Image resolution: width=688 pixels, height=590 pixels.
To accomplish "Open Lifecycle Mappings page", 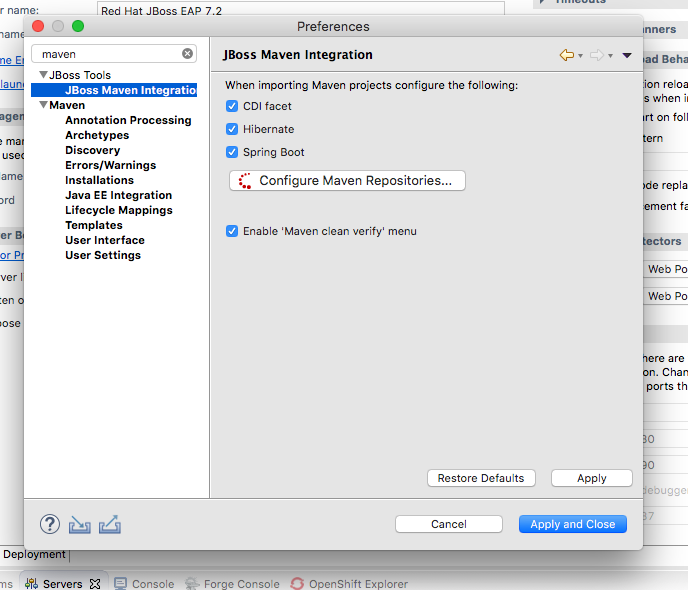I will pos(118,210).
